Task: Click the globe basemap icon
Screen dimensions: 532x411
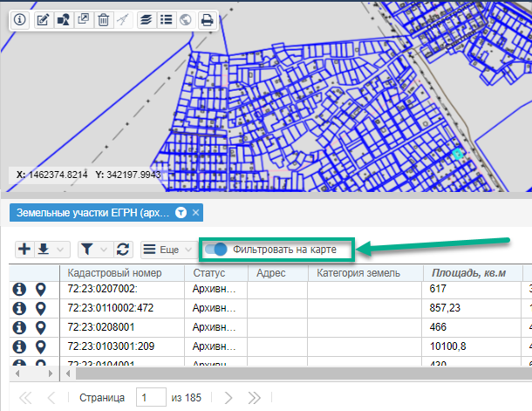Action: [x=186, y=20]
